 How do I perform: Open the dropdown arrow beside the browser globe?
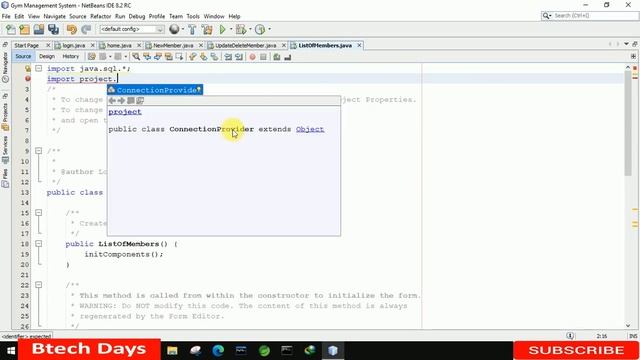pyautogui.click(x=182, y=29)
